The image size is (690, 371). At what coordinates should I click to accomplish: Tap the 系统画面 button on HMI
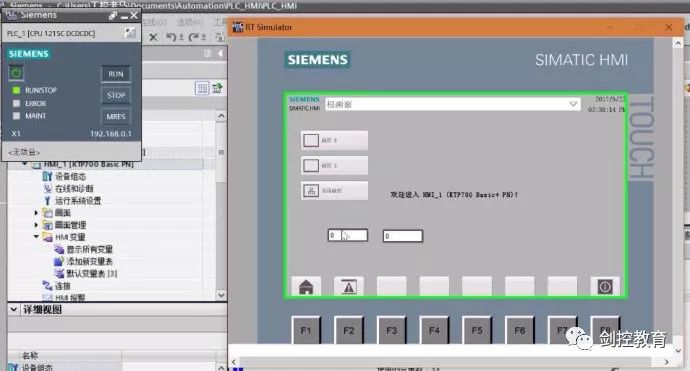334,191
